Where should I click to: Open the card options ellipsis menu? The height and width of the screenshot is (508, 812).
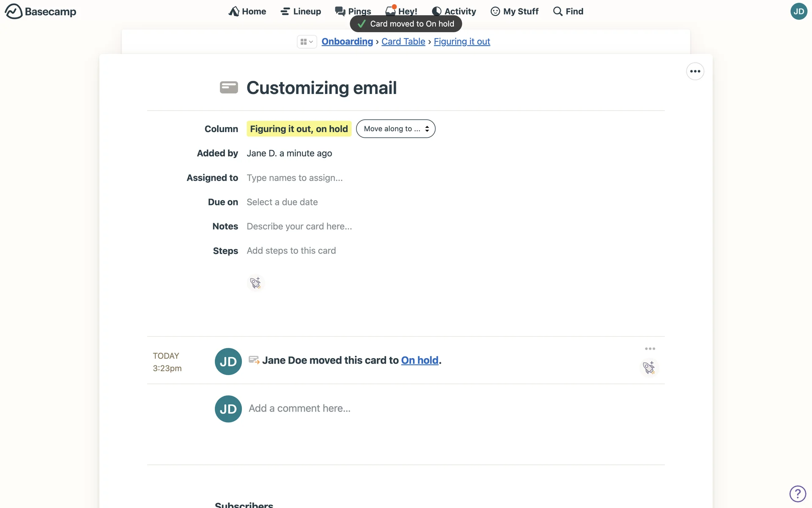pos(695,71)
